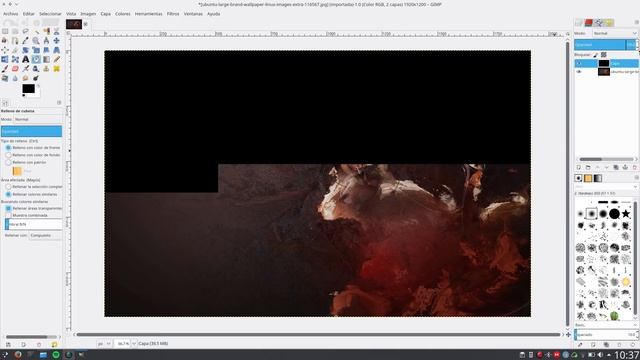Switch to the Channels tab in the dock
The height and width of the screenshot is (360, 640).
(x=589, y=23)
